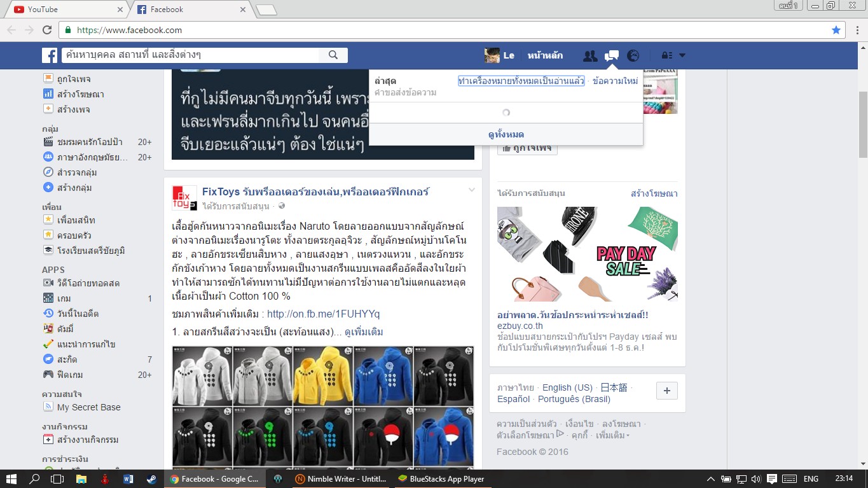The width and height of the screenshot is (868, 488).
Task: Click ถูกใจเพจ like page button
Action: tap(528, 148)
